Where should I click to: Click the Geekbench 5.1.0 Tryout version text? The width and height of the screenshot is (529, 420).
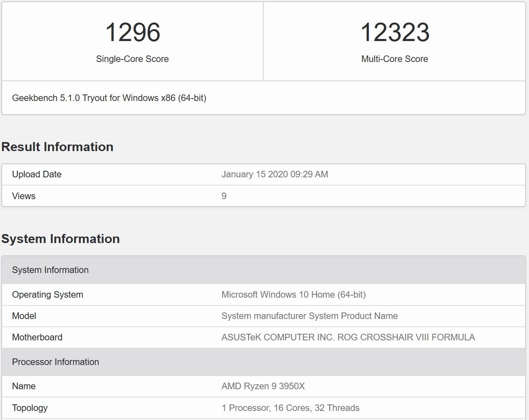point(109,98)
